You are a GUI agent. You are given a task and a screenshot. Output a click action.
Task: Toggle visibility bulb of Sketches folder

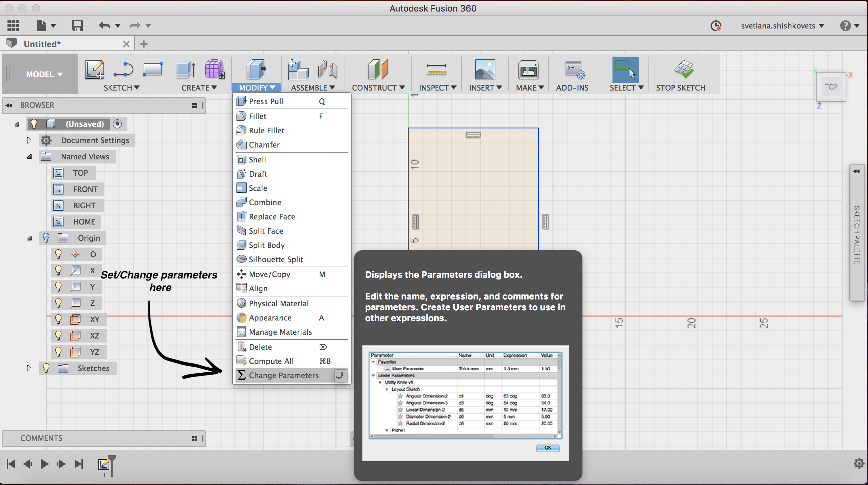46,368
